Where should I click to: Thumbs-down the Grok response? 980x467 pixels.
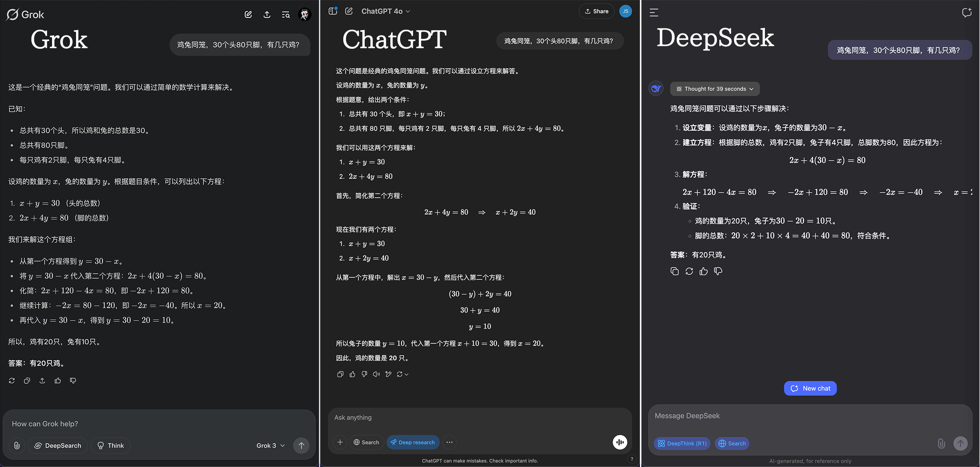(x=73, y=381)
